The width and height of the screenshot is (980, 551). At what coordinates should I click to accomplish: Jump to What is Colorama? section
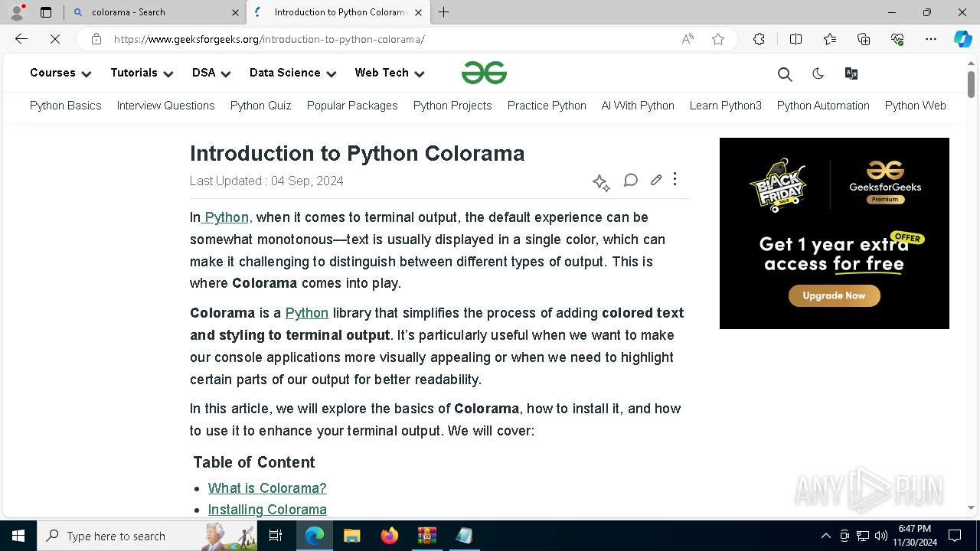pos(267,488)
